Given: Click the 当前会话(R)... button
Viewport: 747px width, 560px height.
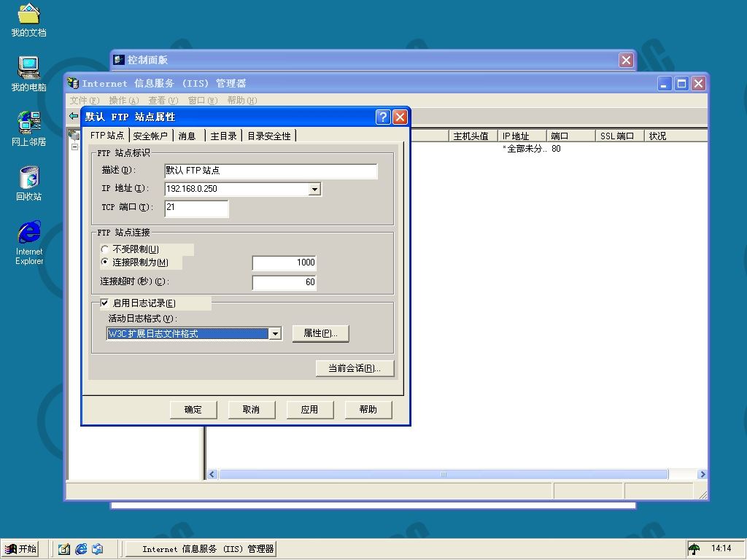Looking at the screenshot, I should tap(355, 368).
